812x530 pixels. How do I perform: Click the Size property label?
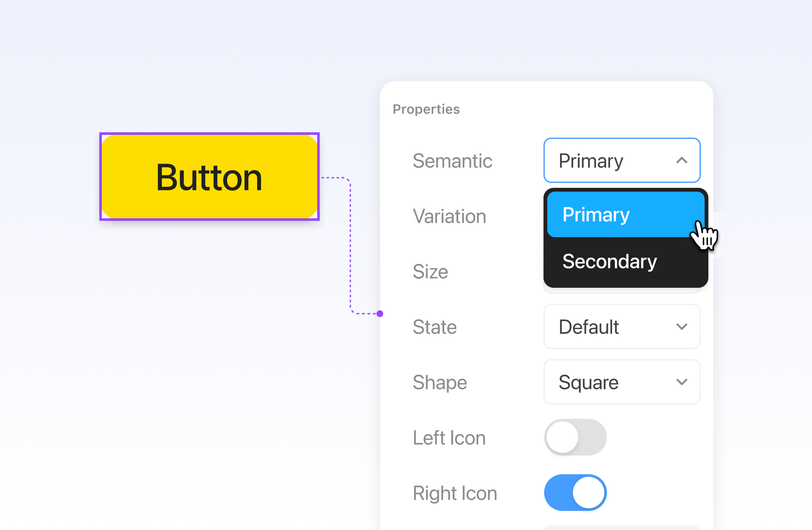click(430, 272)
